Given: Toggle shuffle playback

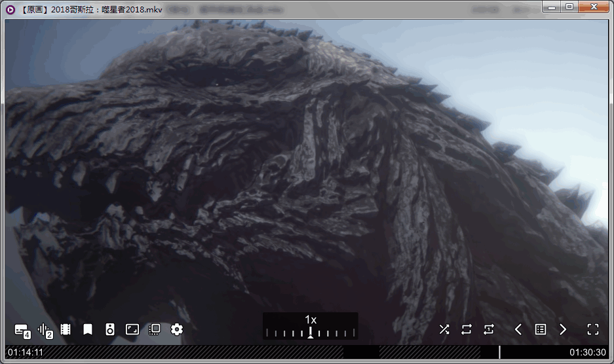Looking at the screenshot, I should [x=444, y=329].
